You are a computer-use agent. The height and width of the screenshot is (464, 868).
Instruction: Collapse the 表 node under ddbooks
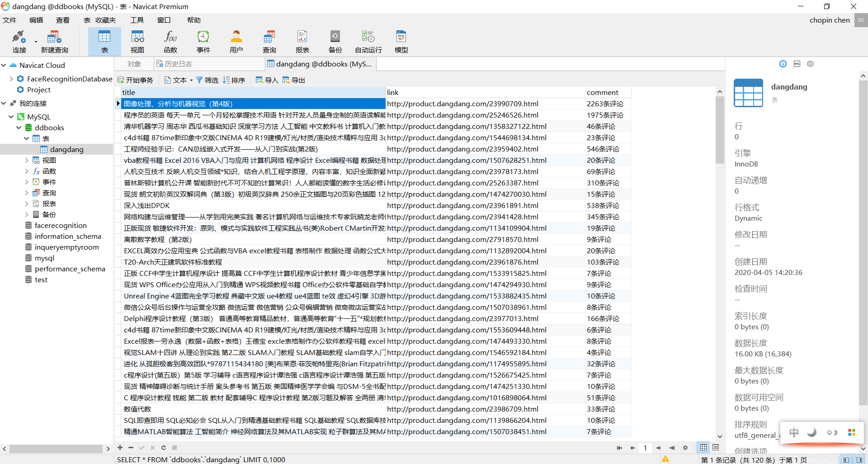(27, 138)
